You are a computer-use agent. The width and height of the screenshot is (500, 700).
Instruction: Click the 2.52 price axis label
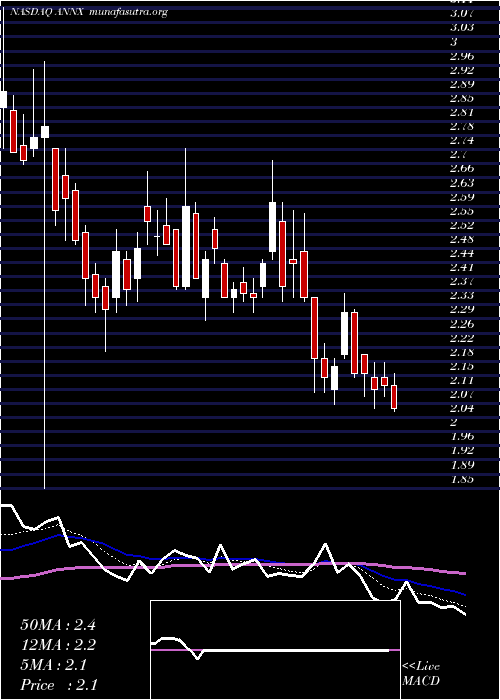(463, 225)
